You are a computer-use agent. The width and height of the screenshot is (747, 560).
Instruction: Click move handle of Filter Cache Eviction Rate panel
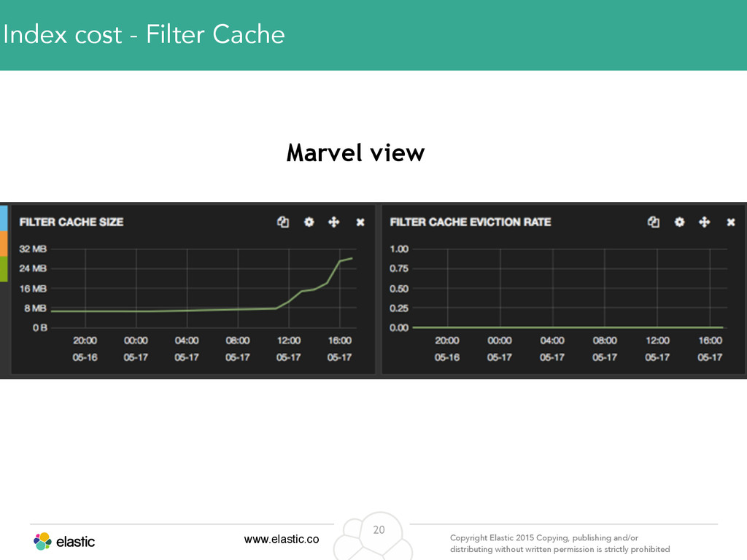click(x=704, y=222)
